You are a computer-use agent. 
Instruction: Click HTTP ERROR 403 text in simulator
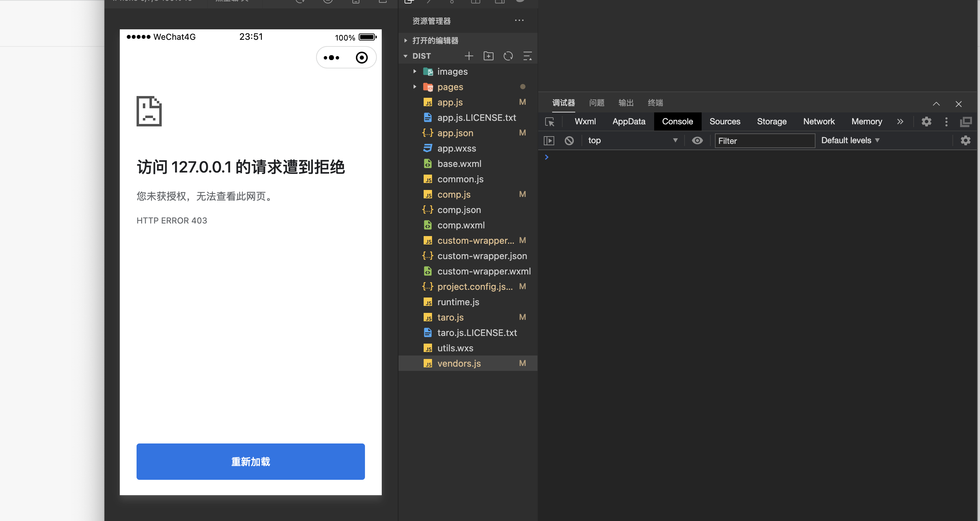171,221
